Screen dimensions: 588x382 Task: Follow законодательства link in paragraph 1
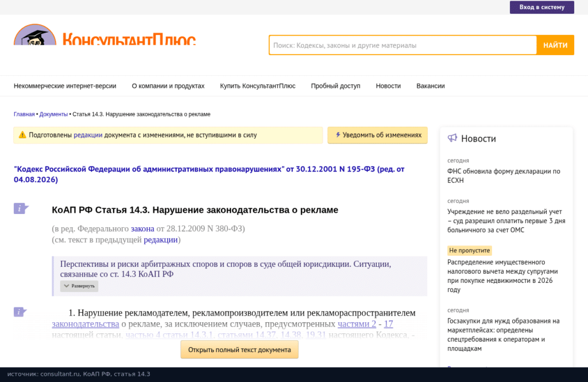tap(86, 324)
